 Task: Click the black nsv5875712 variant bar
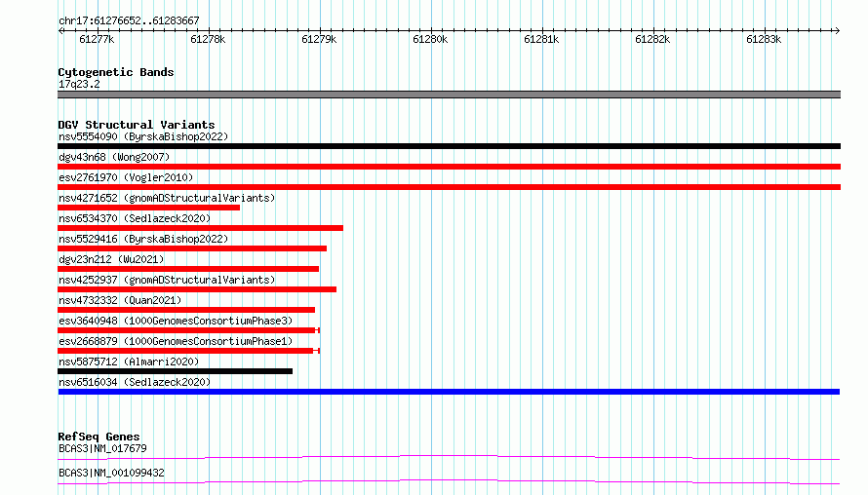[x=175, y=371]
